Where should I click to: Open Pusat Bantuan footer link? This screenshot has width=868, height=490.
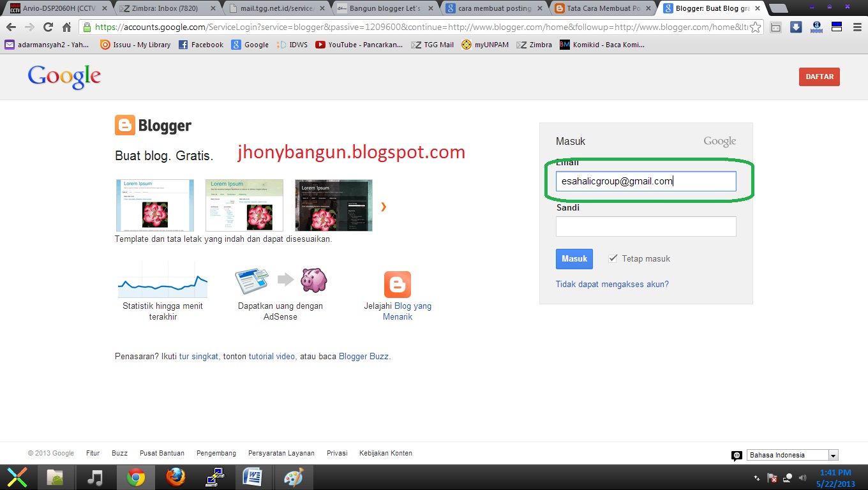point(162,453)
